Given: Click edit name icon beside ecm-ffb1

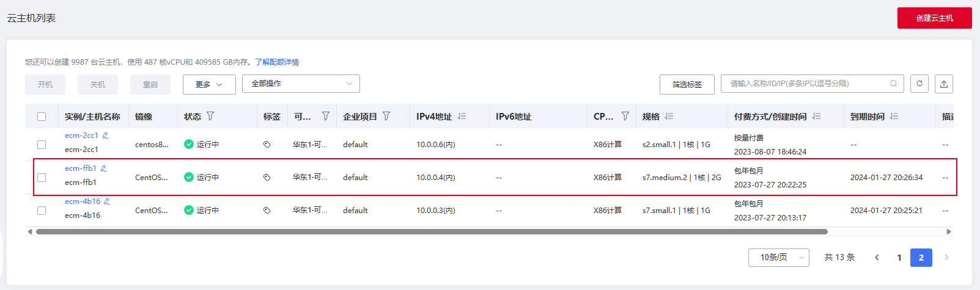Looking at the screenshot, I should click(103, 169).
